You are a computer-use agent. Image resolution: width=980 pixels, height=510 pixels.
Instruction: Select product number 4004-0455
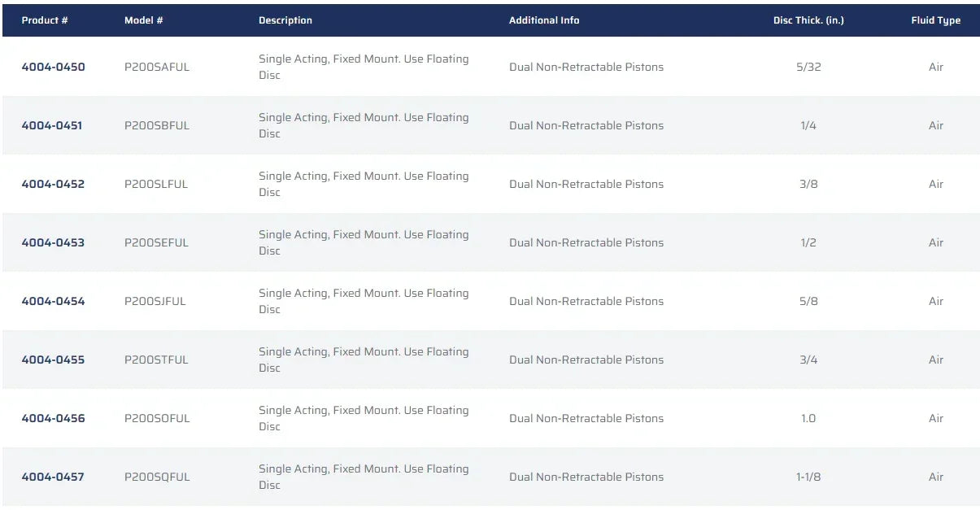pos(53,360)
